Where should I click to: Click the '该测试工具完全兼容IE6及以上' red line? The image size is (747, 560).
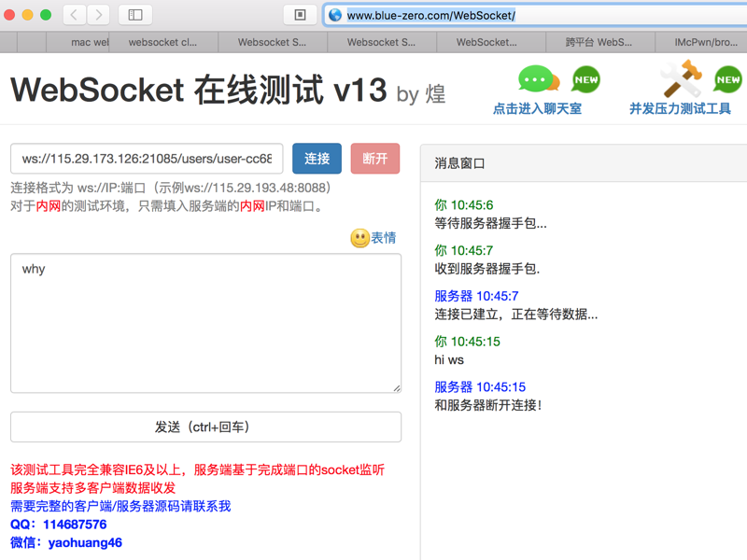[x=197, y=470]
